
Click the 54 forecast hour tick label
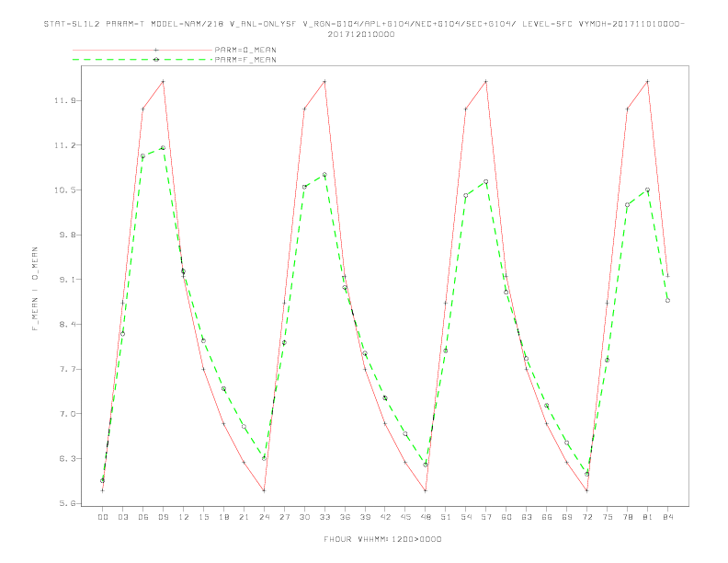tap(466, 517)
